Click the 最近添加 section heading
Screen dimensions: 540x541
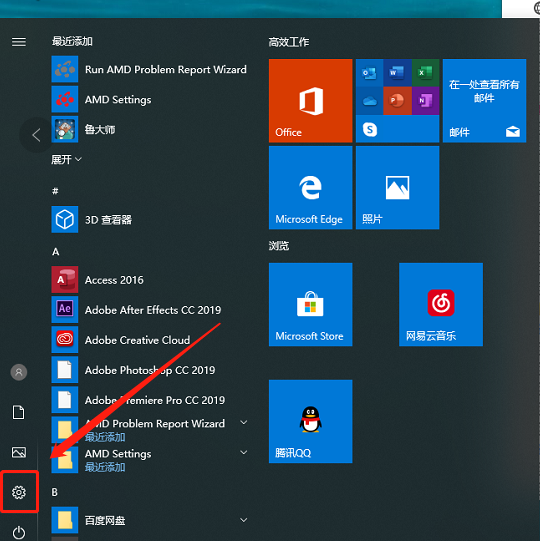[x=72, y=41]
